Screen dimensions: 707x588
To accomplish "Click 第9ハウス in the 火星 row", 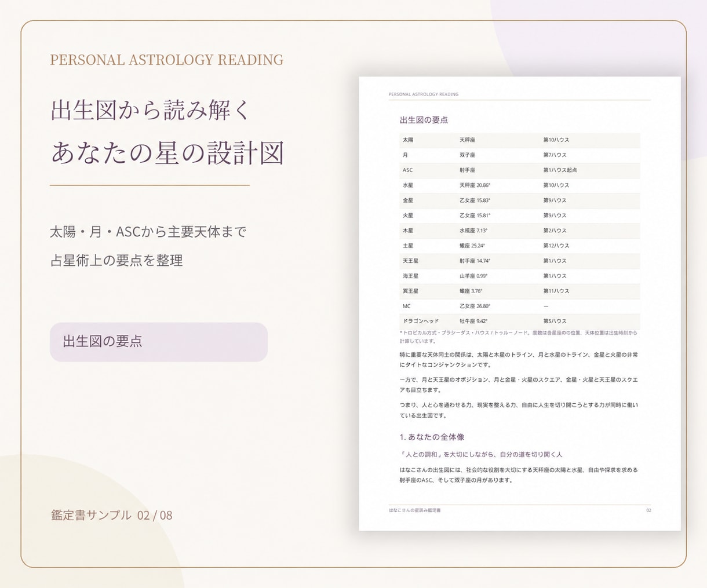I will point(555,216).
